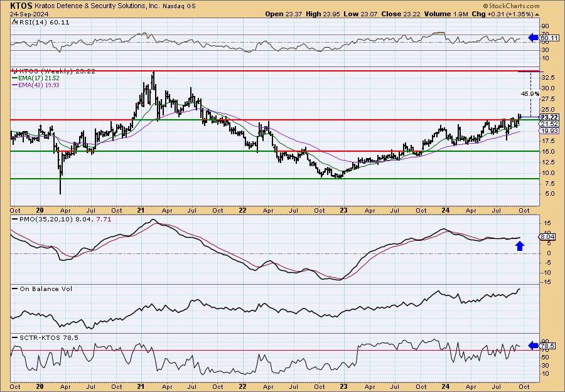Click the red 7.71 PMO signal value

click(x=104, y=219)
